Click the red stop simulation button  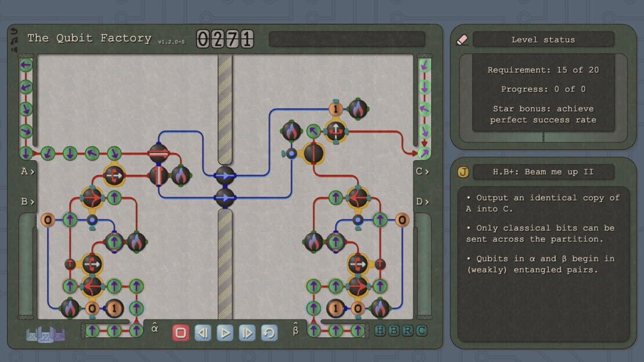180,332
